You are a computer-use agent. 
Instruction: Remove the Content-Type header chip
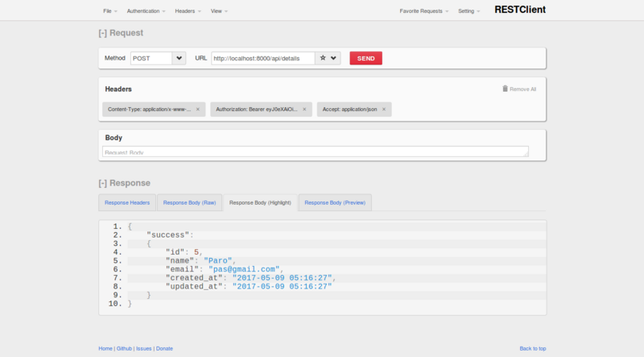(198, 110)
